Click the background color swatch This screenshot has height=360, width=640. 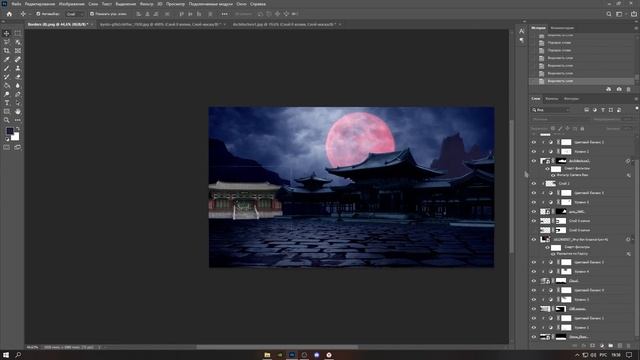[x=15, y=137]
